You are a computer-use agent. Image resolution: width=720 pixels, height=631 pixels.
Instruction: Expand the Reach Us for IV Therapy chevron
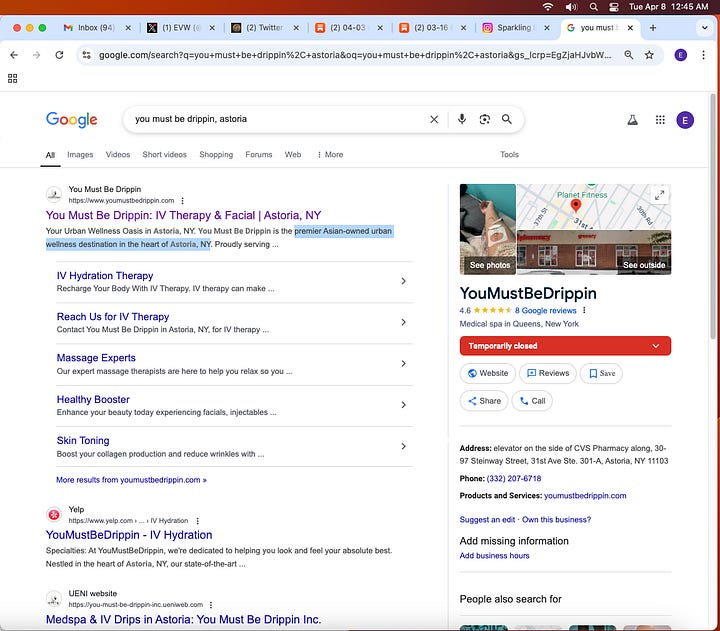coord(403,322)
